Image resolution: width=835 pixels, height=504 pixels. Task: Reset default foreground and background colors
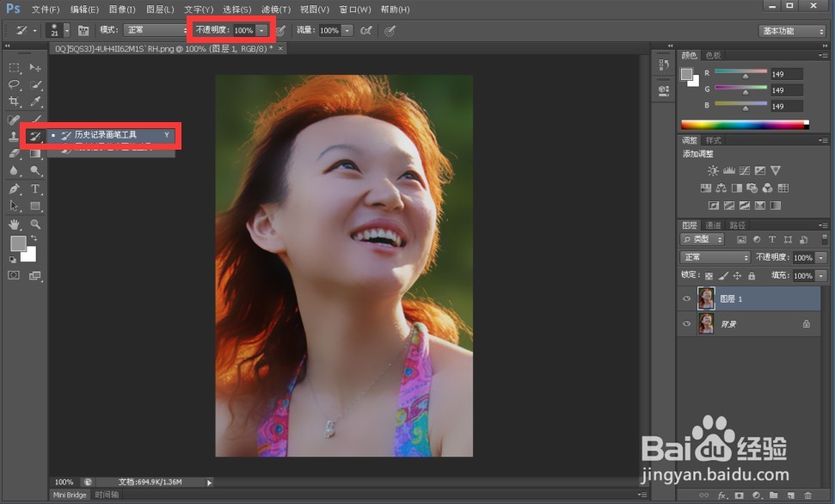tap(12, 260)
